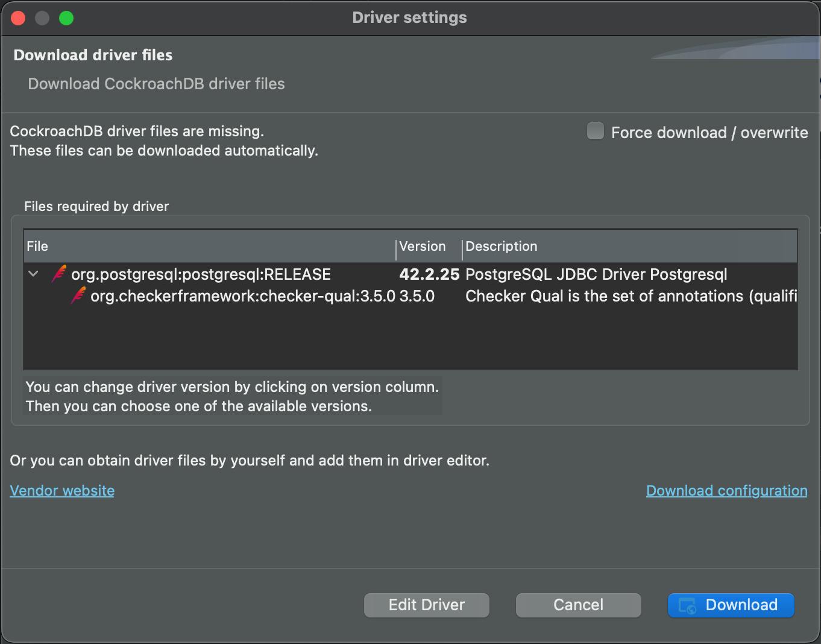The width and height of the screenshot is (821, 644).
Task: Open the Vendor website link
Action: coord(61,490)
